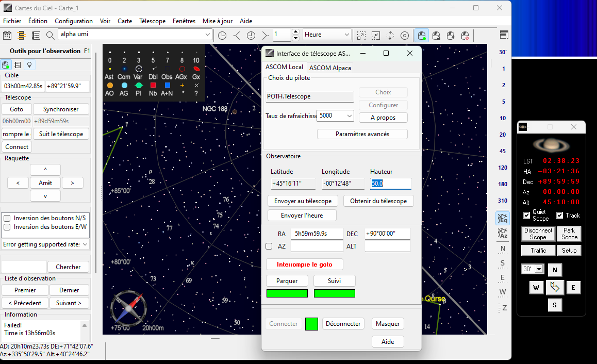Open the 30' slew rate dropdown

point(539,269)
